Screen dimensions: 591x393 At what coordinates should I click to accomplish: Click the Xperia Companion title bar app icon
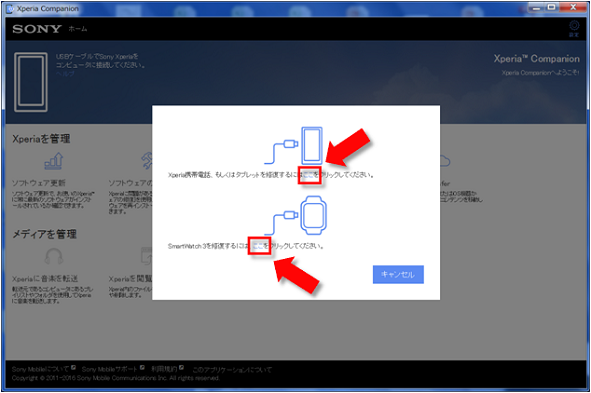[11, 8]
